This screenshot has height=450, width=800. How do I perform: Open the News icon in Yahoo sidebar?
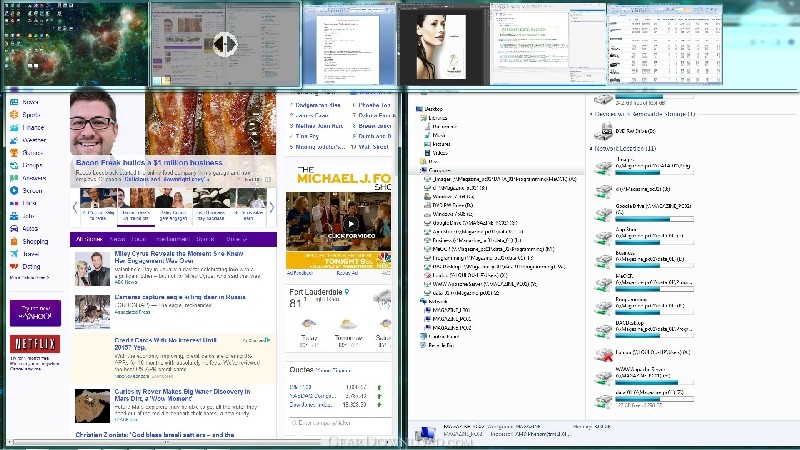click(x=14, y=102)
